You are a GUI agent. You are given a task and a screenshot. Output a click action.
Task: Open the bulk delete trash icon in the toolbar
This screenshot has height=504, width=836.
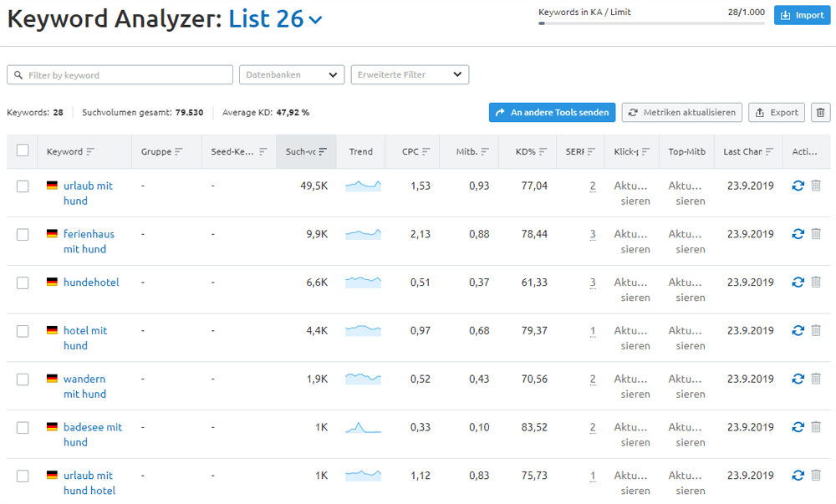[820, 112]
